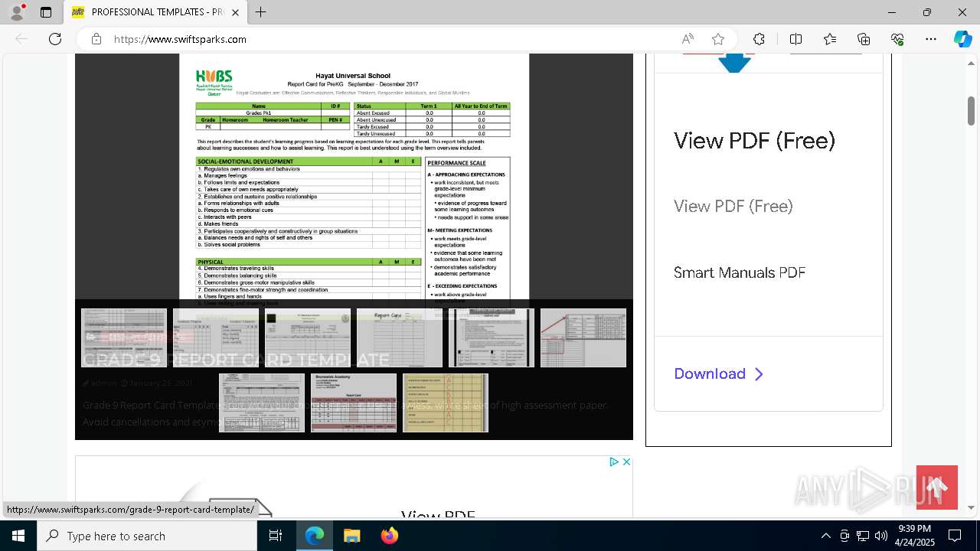Select the Brunswick Academy report card thumbnail

(x=354, y=403)
